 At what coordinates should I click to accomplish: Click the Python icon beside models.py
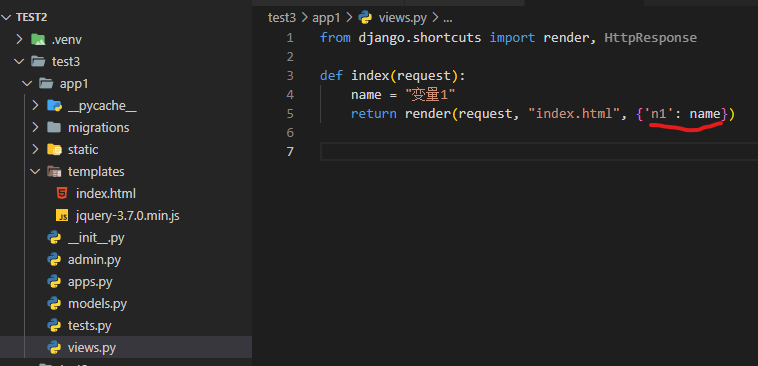[54, 303]
